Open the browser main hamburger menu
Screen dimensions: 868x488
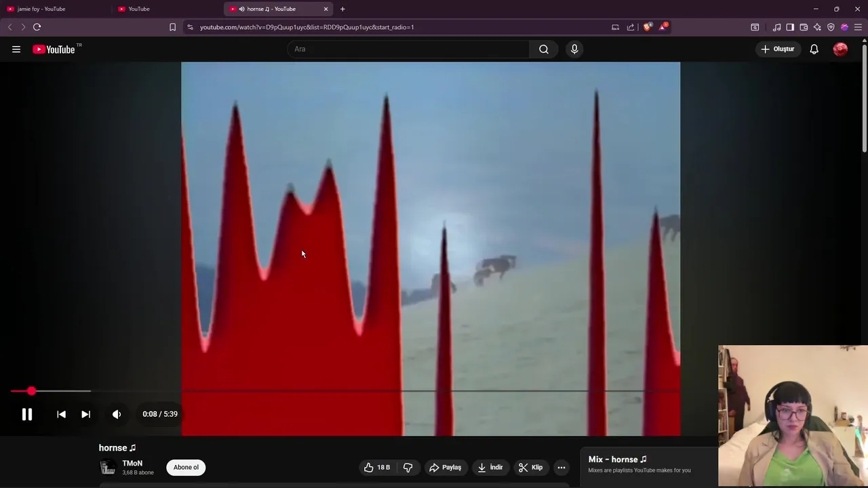[858, 27]
